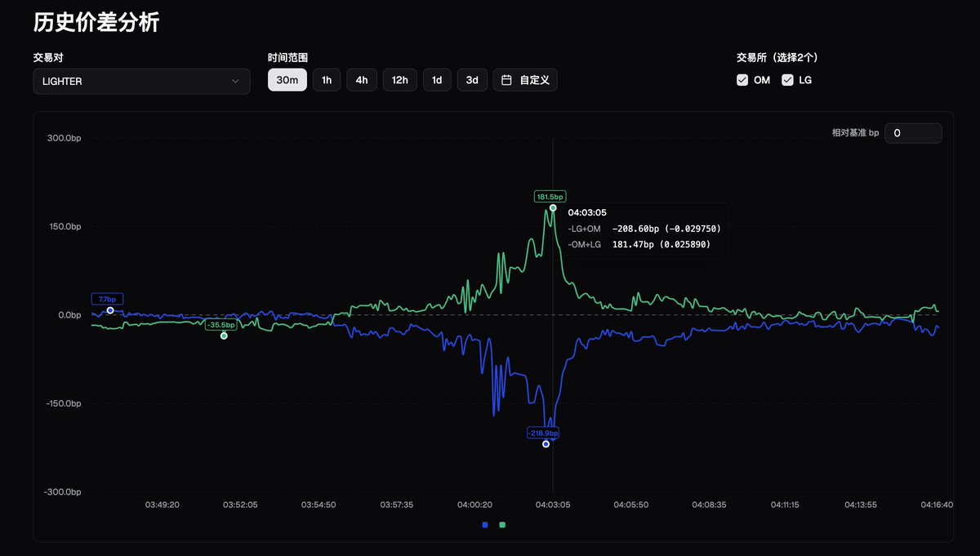The width and height of the screenshot is (980, 556).
Task: Click the 04:16:40 x-axis label
Action: click(x=936, y=505)
